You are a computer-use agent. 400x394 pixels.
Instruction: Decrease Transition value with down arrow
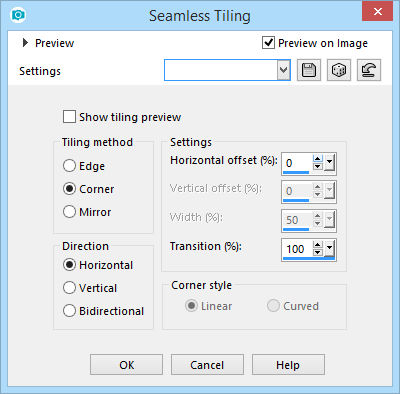318,252
